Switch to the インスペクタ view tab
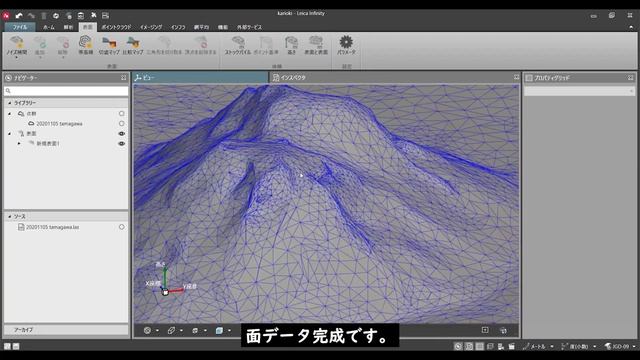Image resolution: width=640 pixels, height=360 pixels. coord(289,78)
